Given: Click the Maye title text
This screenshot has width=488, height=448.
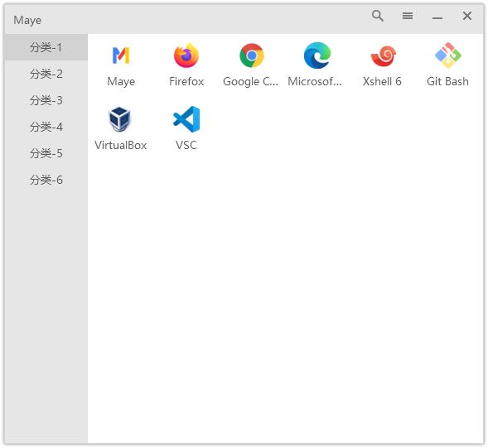Looking at the screenshot, I should [27, 20].
